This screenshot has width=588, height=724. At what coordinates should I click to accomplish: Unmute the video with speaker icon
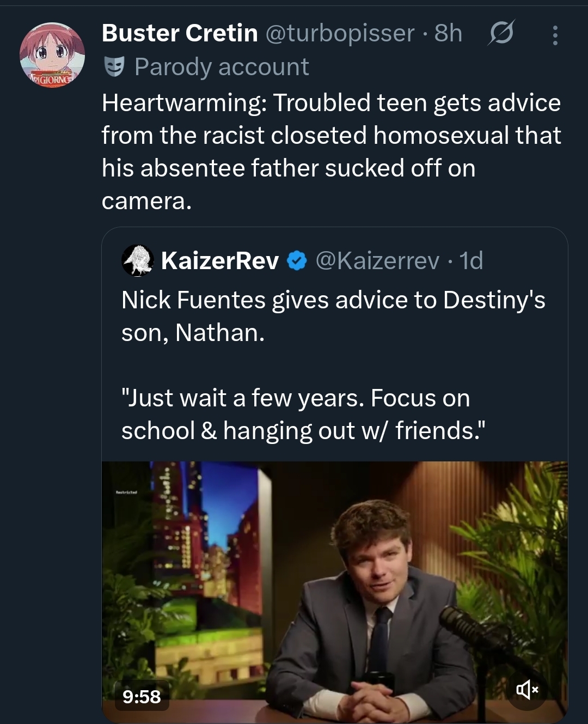coord(527,690)
